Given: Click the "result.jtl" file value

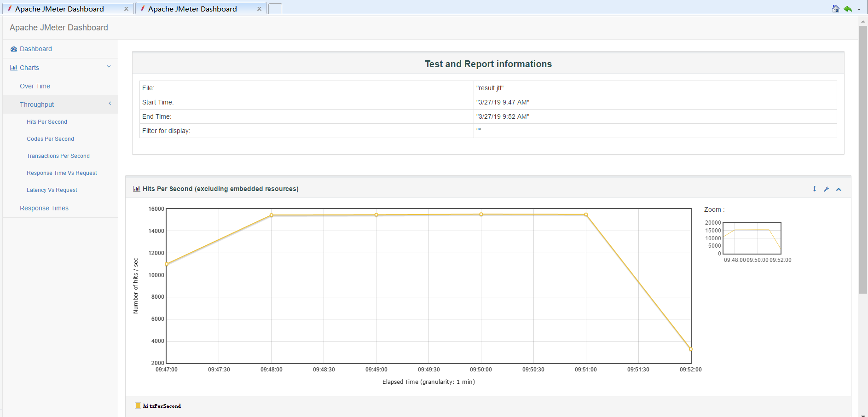Looking at the screenshot, I should point(490,88).
